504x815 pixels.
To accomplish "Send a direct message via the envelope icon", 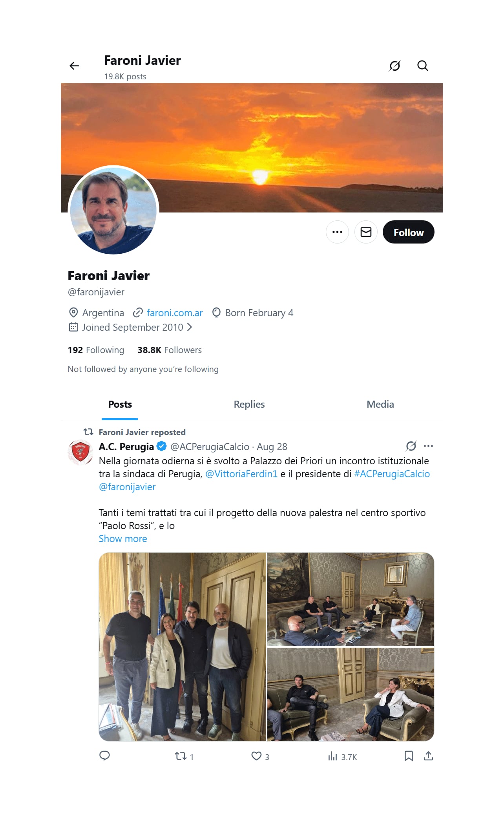I will (x=365, y=232).
